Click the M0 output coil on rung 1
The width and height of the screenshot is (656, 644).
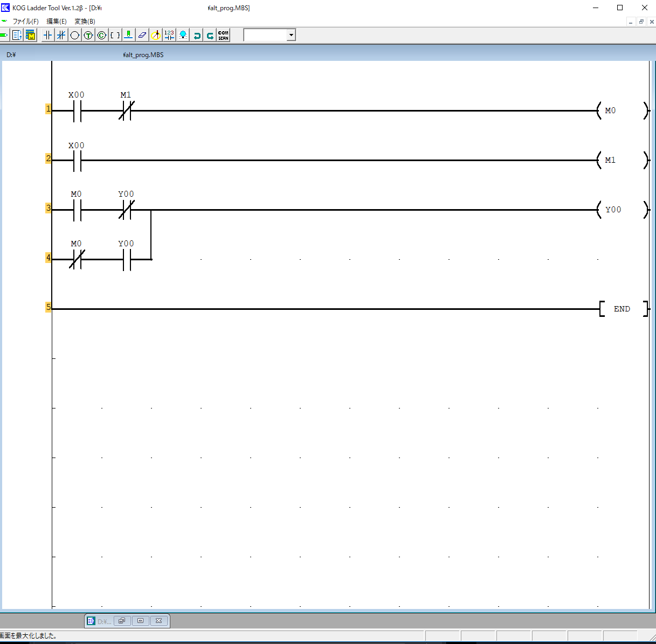[x=622, y=110]
